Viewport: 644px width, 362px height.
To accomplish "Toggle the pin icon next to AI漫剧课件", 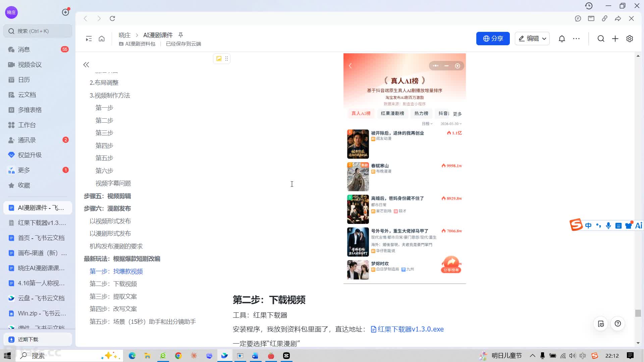I will pyautogui.click(x=180, y=35).
